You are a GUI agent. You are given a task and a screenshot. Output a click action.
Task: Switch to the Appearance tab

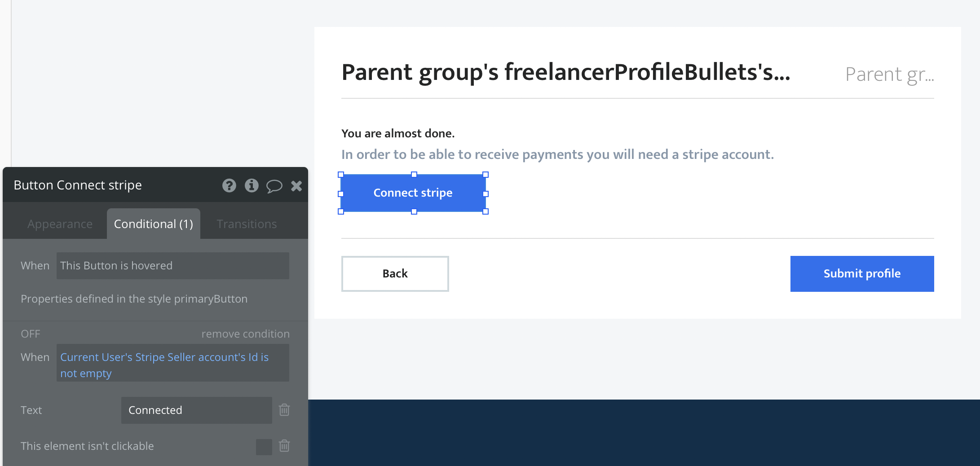click(x=60, y=224)
